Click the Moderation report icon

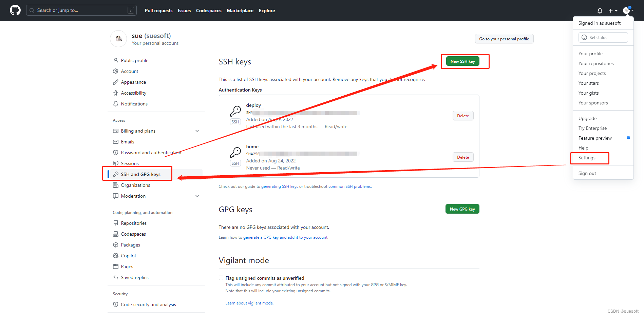pos(116,196)
